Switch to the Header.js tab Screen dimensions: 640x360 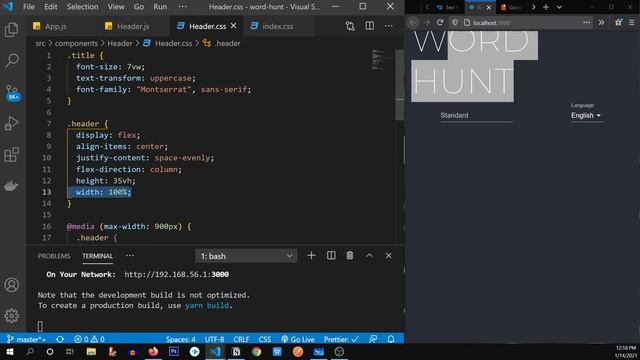pyautogui.click(x=133, y=26)
